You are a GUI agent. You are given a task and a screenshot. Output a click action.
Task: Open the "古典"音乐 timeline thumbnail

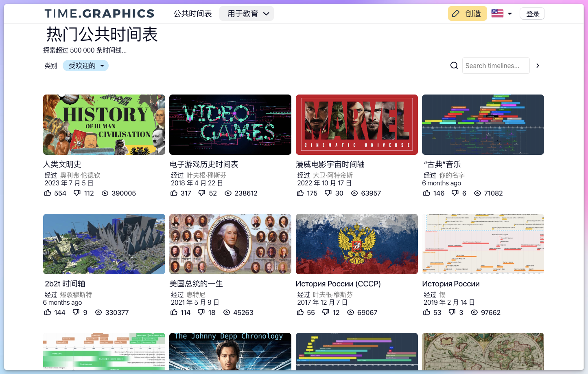[x=483, y=125]
